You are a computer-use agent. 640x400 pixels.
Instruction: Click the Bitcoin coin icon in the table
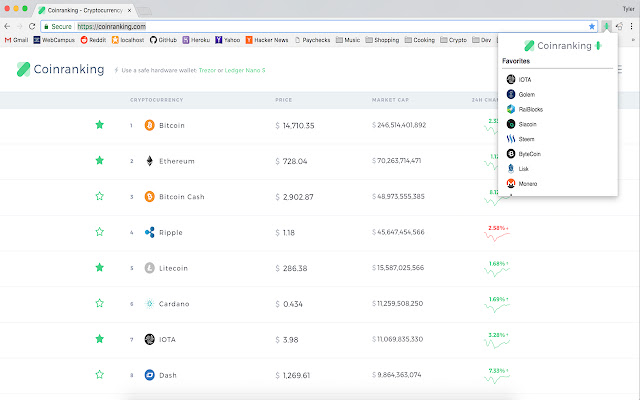pos(150,125)
